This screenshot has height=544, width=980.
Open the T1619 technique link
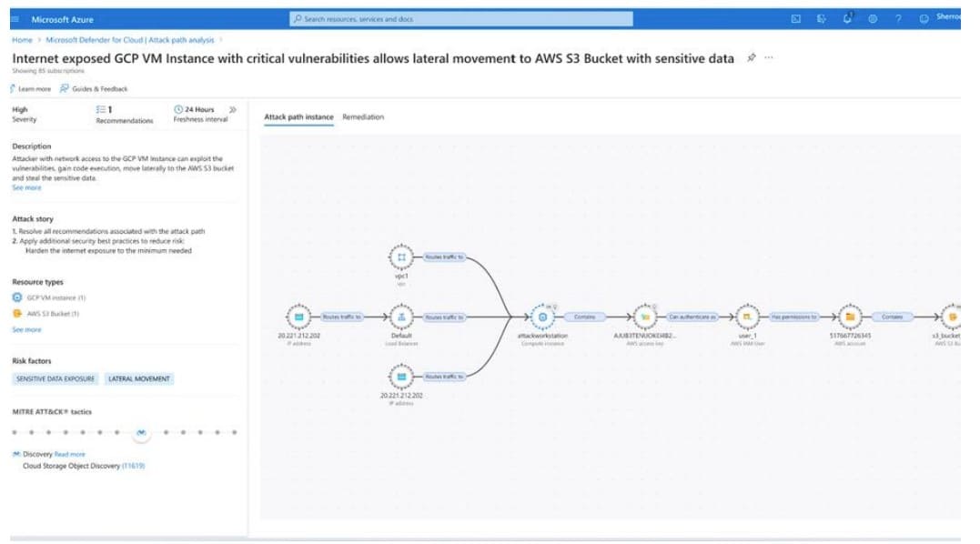coord(133,466)
